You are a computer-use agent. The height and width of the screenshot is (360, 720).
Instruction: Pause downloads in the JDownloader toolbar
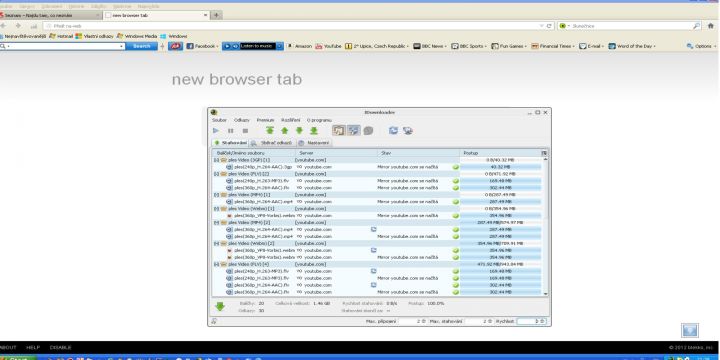click(231, 131)
